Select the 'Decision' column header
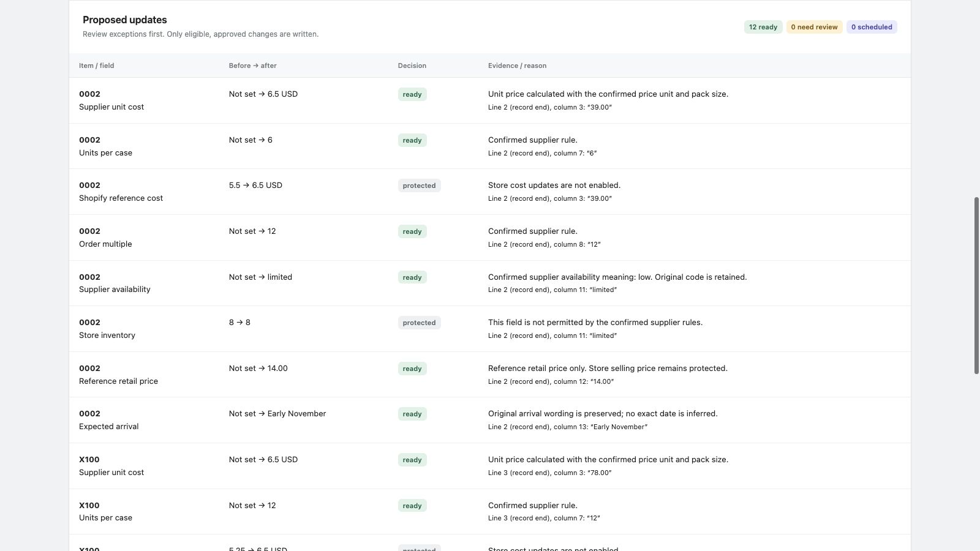Viewport: 980px width, 551px height. [x=412, y=66]
